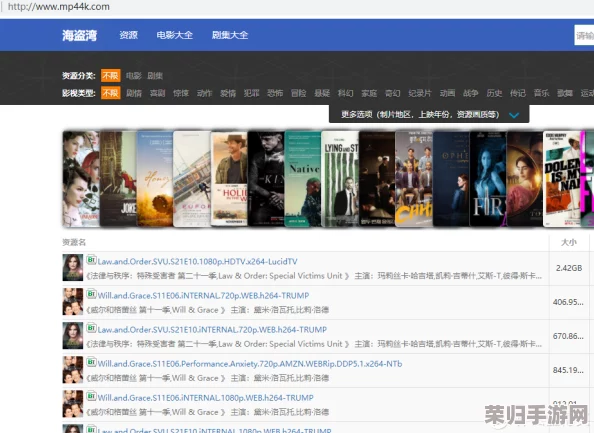594x433 pixels.
Task: Switch to the 剧集大全 navigation tab
Action: 230,35
